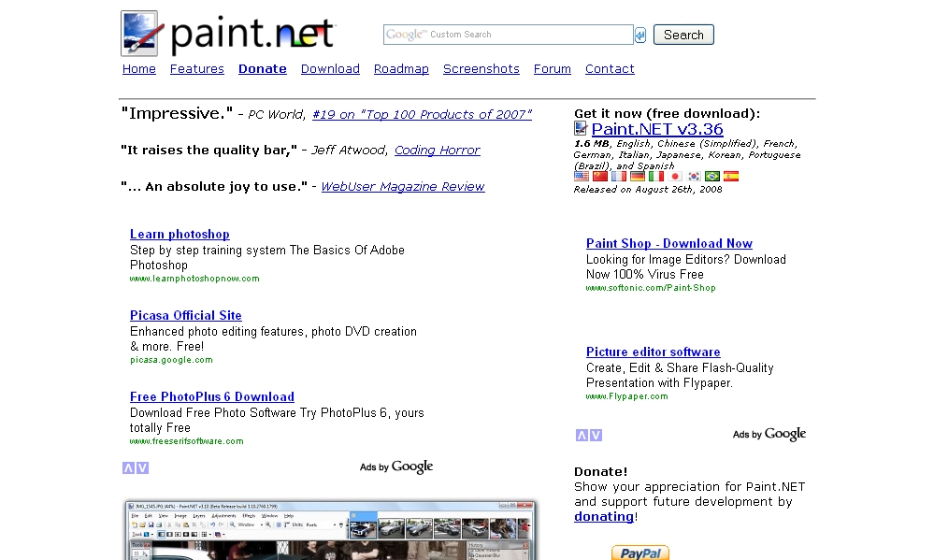Viewport: 934px width, 560px height.
Task: Open the Download navigation link
Action: point(330,68)
